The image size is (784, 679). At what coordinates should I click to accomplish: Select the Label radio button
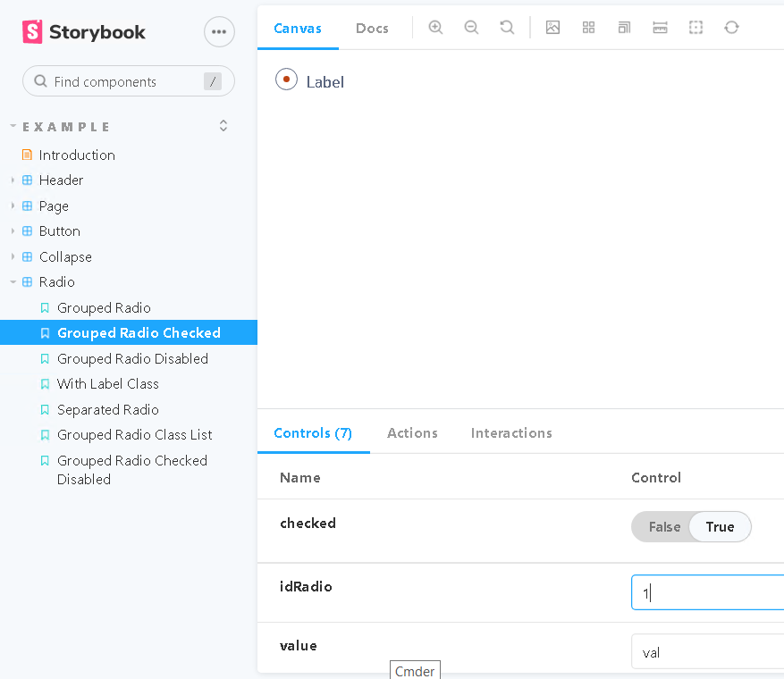coord(285,79)
